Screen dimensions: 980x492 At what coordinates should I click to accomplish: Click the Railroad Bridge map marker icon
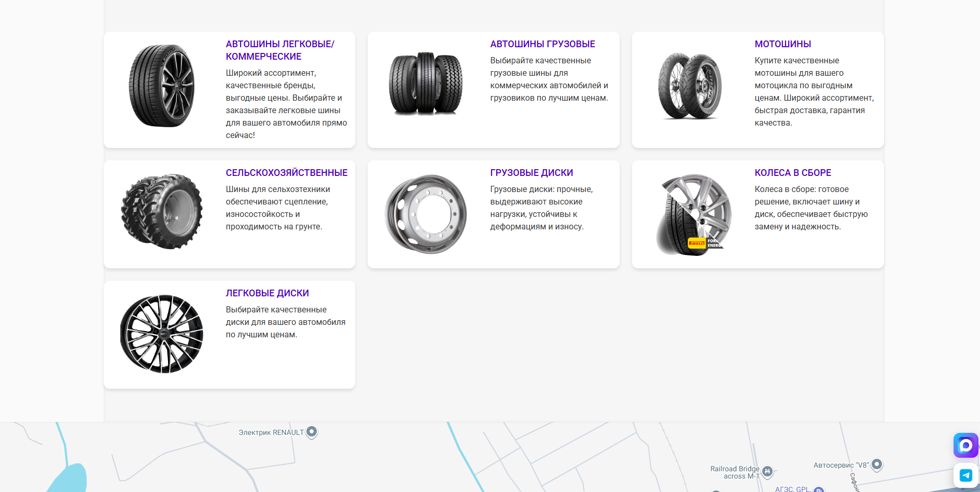pyautogui.click(x=767, y=471)
